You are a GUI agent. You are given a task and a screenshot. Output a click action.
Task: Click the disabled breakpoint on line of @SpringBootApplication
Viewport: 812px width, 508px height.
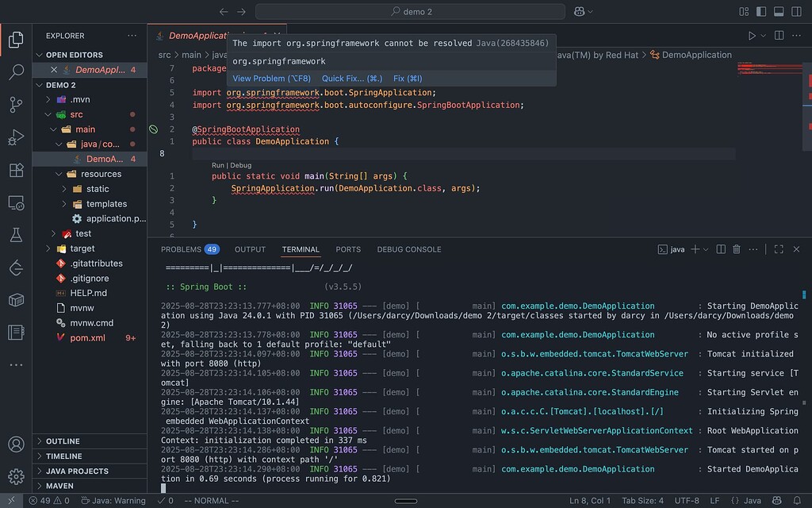153,129
